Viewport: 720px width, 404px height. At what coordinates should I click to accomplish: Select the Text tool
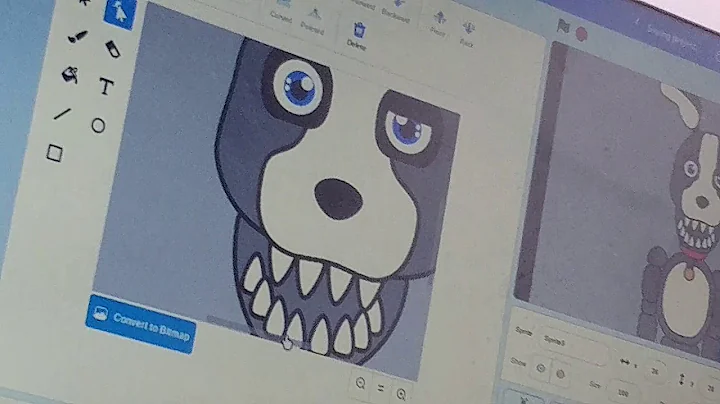(106, 86)
